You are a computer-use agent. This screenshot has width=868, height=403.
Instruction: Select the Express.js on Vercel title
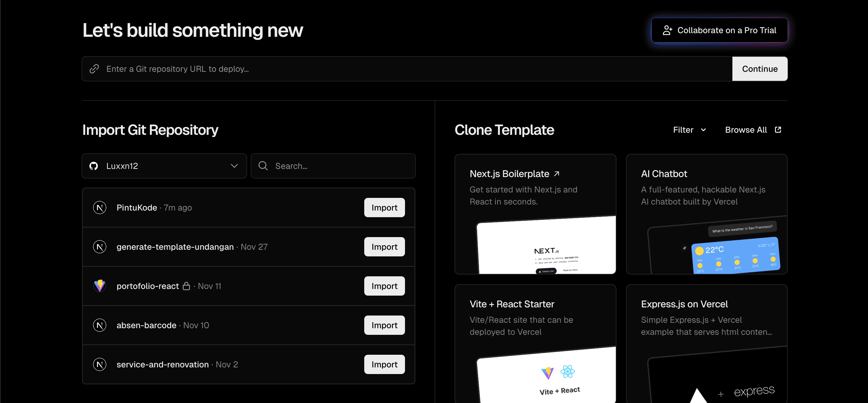click(684, 304)
